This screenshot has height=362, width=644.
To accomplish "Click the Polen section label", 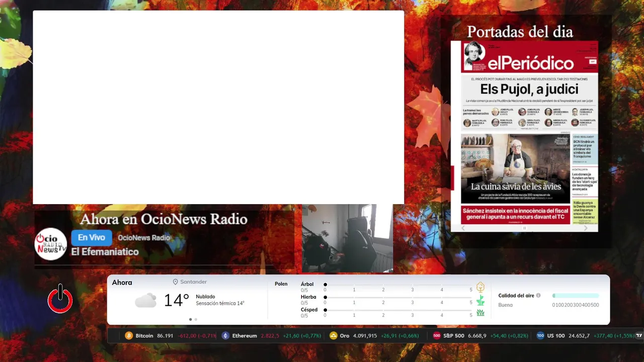I will pyautogui.click(x=281, y=284).
